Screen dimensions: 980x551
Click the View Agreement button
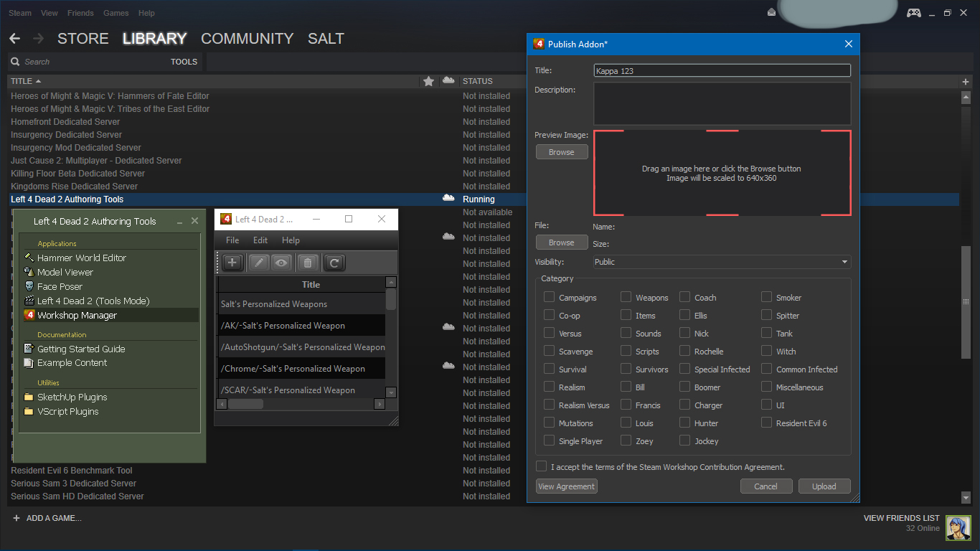(567, 486)
